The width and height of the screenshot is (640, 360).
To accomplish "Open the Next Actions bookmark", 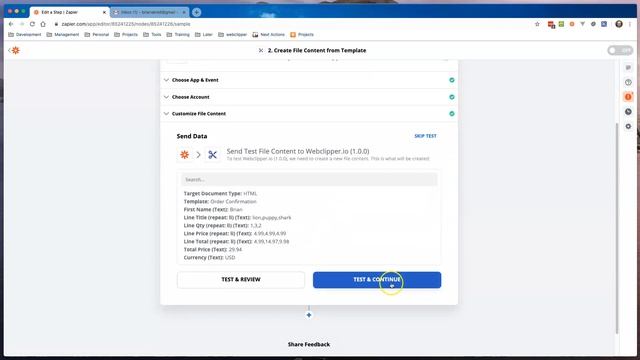I will [x=269, y=35].
